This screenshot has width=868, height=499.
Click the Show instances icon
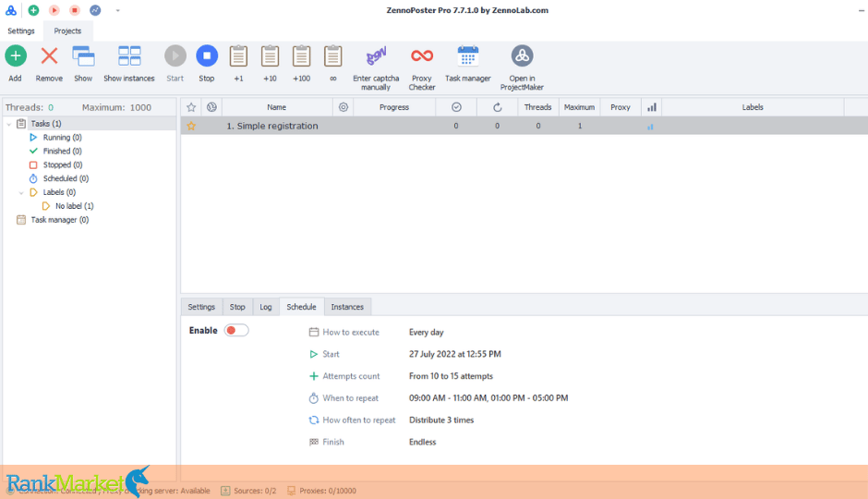pos(129,56)
